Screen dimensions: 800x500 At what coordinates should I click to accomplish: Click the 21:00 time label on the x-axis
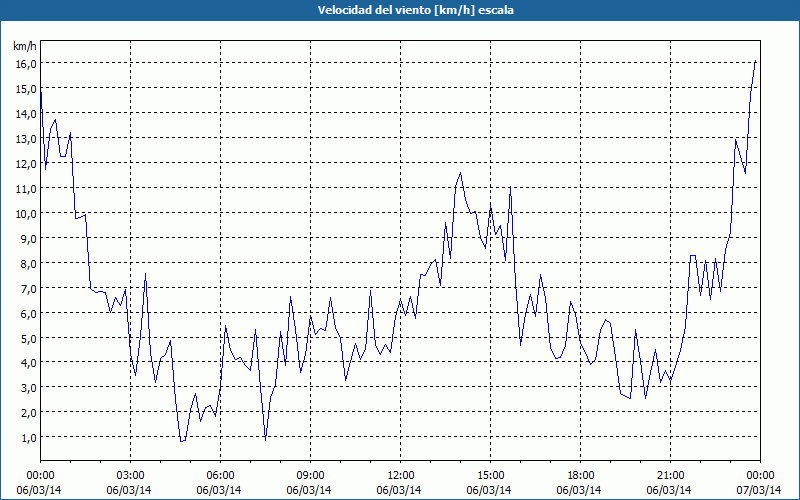click(670, 476)
